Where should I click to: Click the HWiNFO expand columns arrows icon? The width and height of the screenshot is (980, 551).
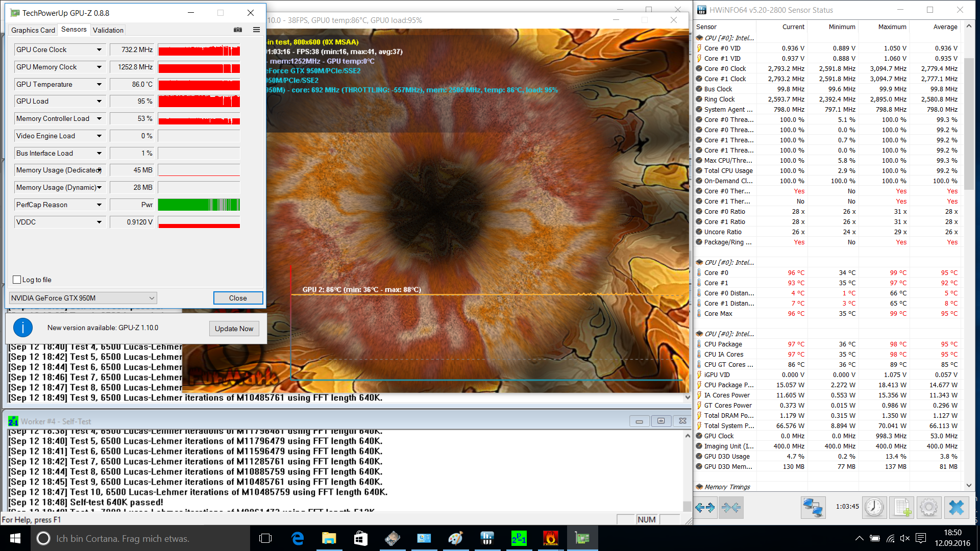click(705, 507)
